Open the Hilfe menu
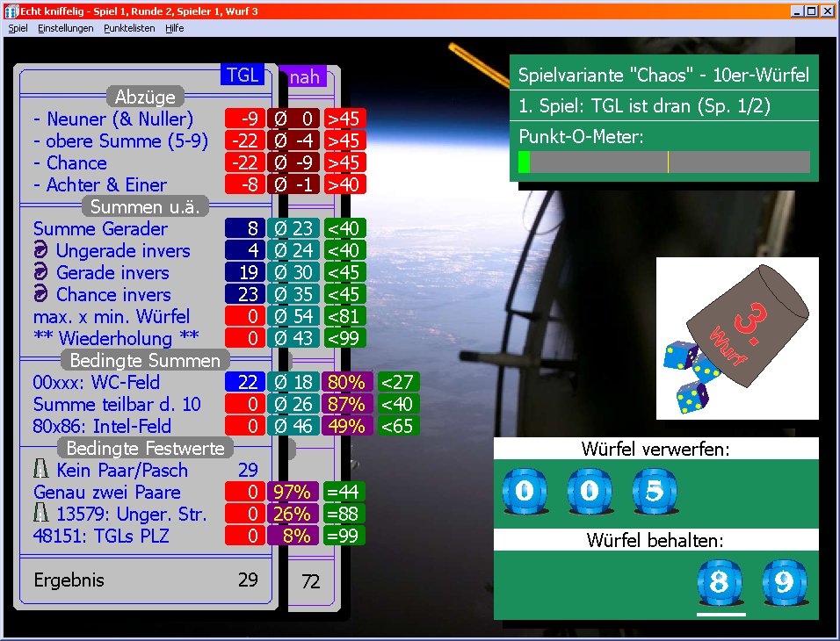This screenshot has height=641, width=840. click(x=175, y=28)
